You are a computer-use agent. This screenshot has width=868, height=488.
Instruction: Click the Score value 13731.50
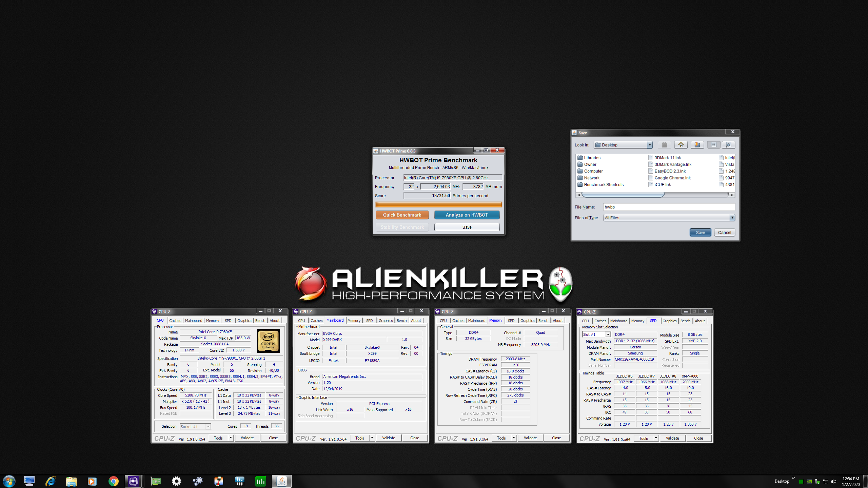coord(427,196)
